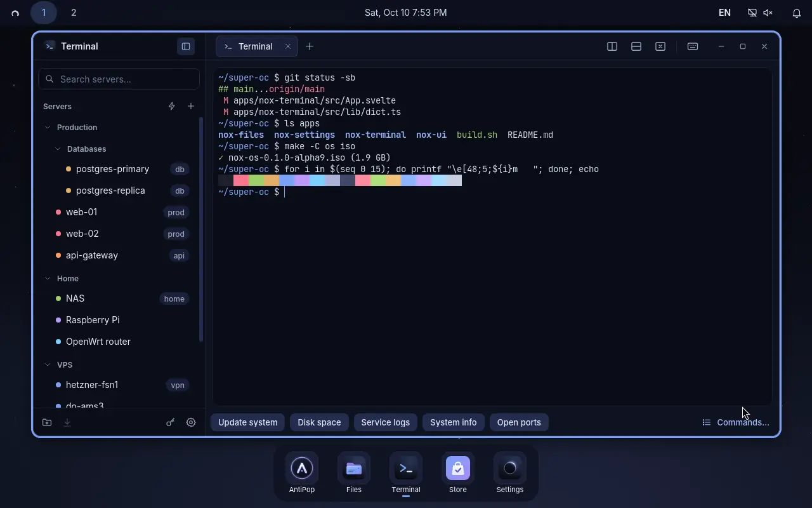Collapse the VPS group
The height and width of the screenshot is (508, 812).
(48, 365)
